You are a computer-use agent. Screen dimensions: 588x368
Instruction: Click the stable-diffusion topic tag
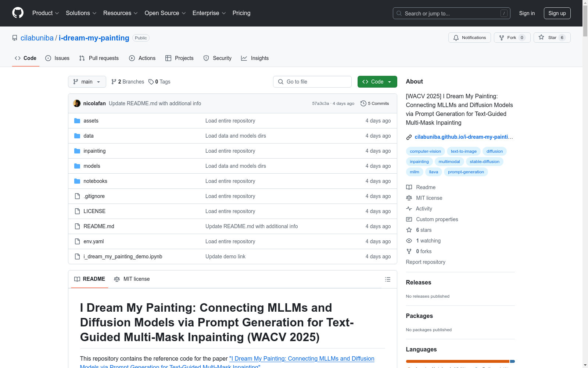click(x=484, y=162)
